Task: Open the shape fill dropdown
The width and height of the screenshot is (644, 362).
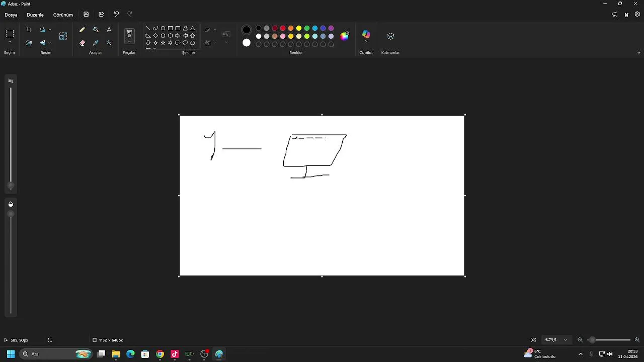Action: pos(215,43)
